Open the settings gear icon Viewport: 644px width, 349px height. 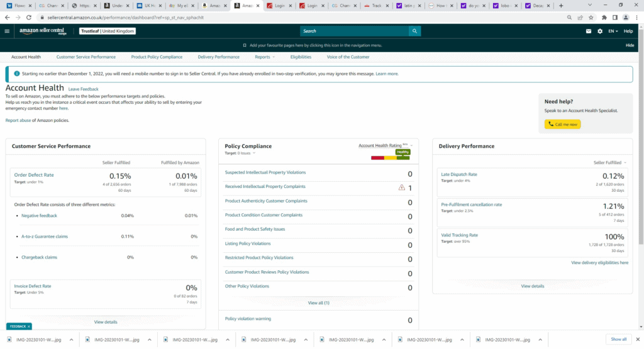pos(600,31)
